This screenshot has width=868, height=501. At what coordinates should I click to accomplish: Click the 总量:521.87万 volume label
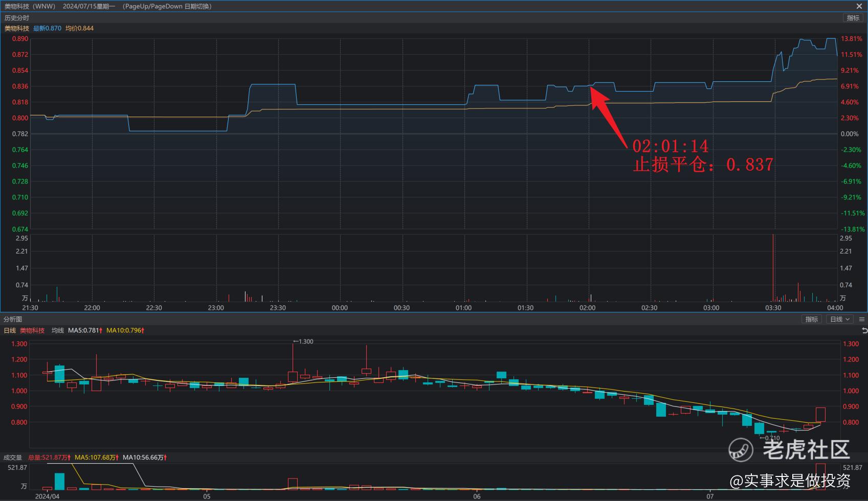click(x=49, y=457)
